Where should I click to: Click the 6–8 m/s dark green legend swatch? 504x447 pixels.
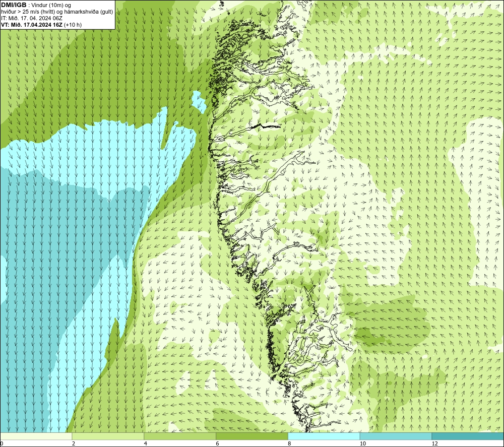[252, 436]
